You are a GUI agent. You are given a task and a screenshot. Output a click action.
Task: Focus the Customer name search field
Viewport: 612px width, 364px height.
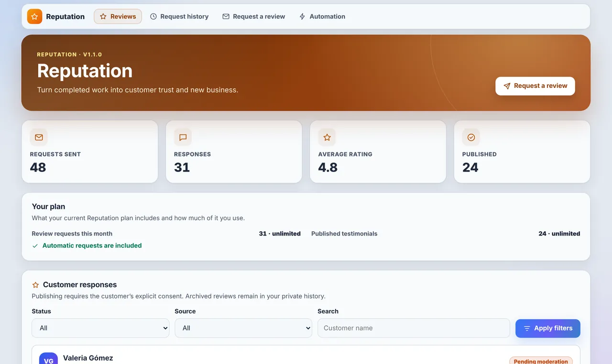coord(414,328)
